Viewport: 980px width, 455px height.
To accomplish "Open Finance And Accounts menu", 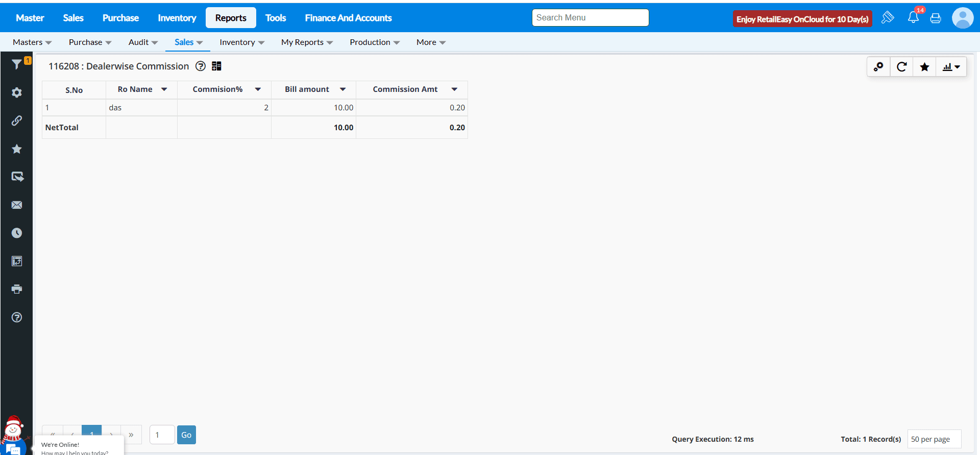I will coord(349,18).
